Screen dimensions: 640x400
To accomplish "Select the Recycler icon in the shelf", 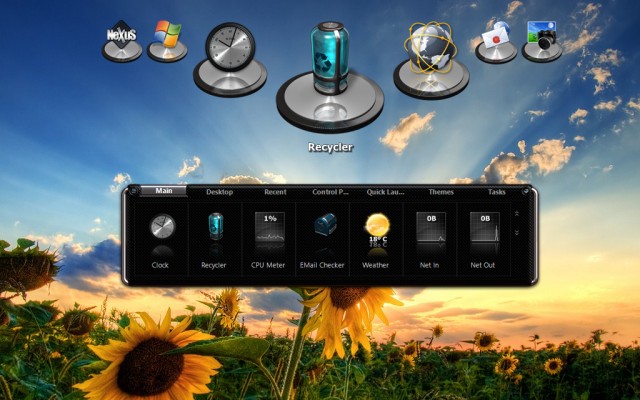I will tap(216, 227).
